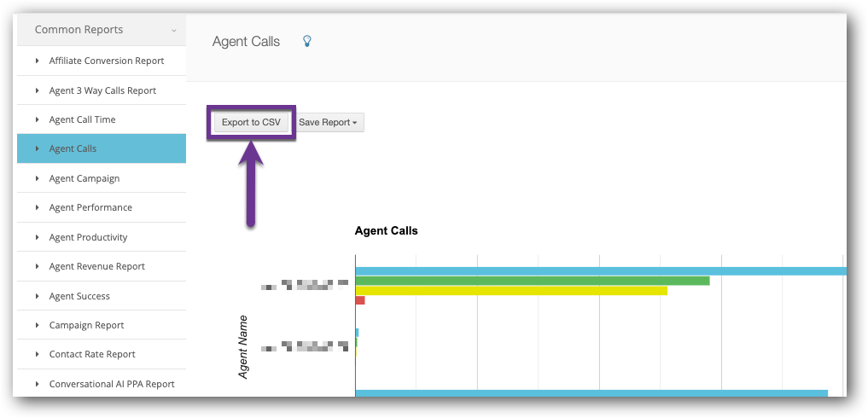Expand arrow next to Agent Call Time
Screen dimensions: 868x418
[x=37, y=119]
